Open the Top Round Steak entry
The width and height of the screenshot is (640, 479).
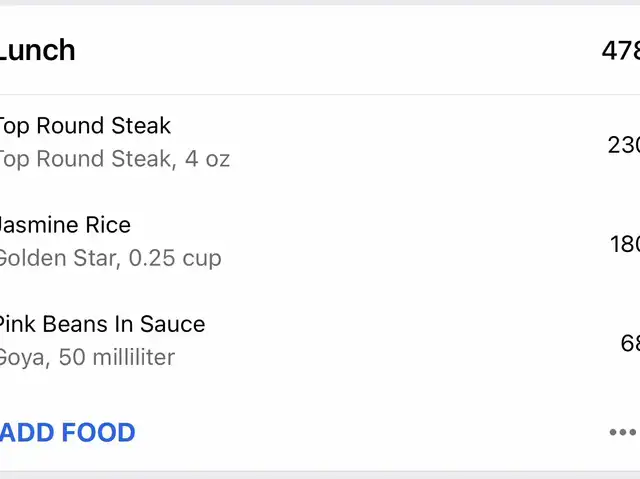pos(85,126)
